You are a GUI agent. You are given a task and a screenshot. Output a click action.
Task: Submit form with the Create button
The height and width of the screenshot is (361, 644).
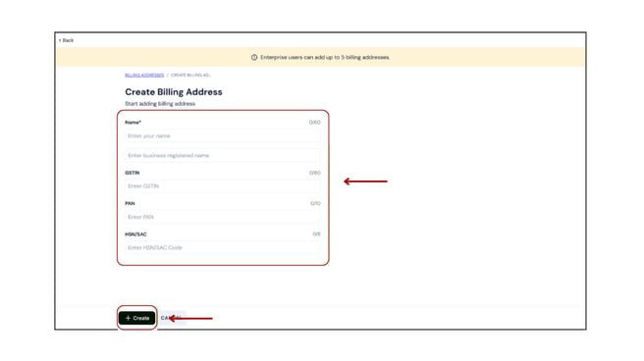[136, 318]
